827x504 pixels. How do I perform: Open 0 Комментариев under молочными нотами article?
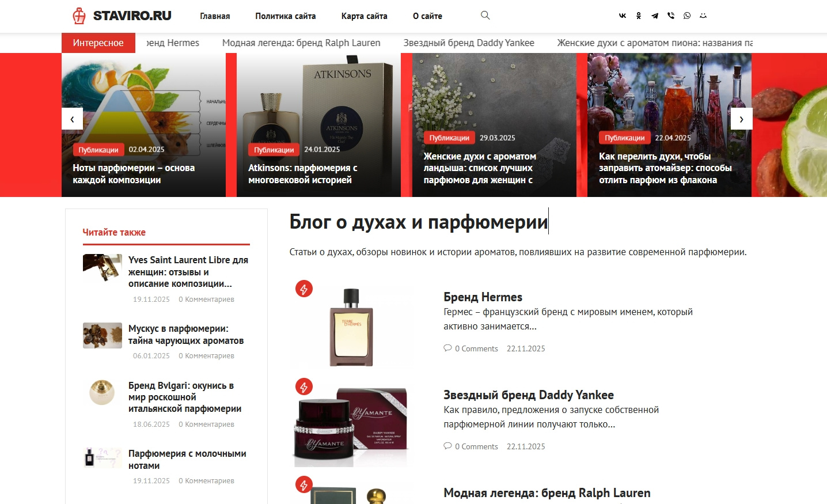click(x=206, y=481)
